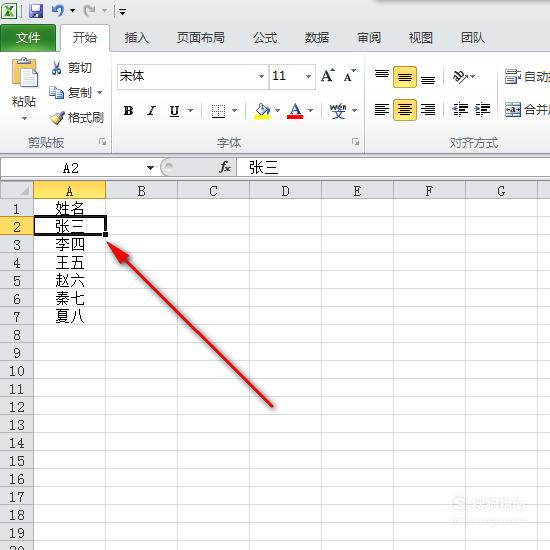This screenshot has height=550, width=550.
Task: Select the header cell 姓名
Action: point(70,208)
